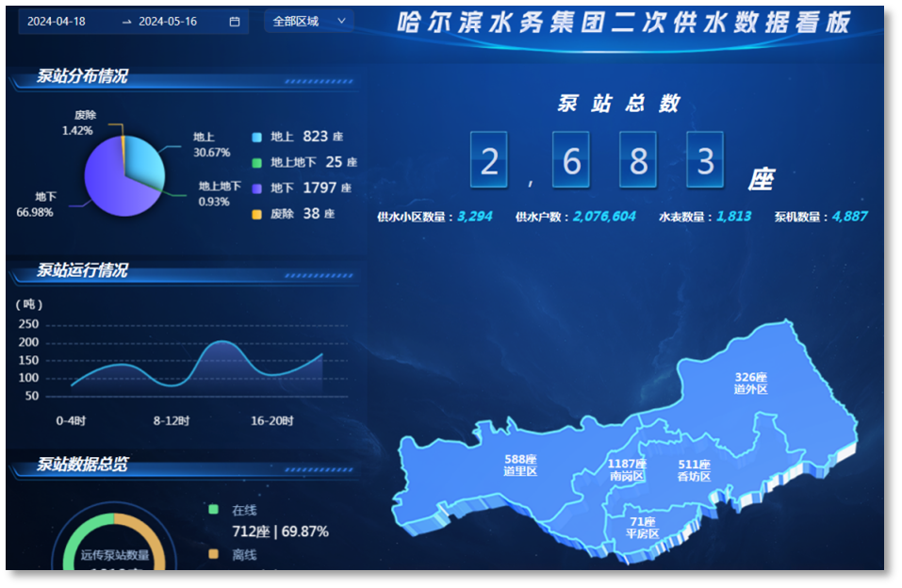Image resolution: width=902 pixels, height=588 pixels.
Task: Click the line chart peak near 200
Action: (x=222, y=342)
